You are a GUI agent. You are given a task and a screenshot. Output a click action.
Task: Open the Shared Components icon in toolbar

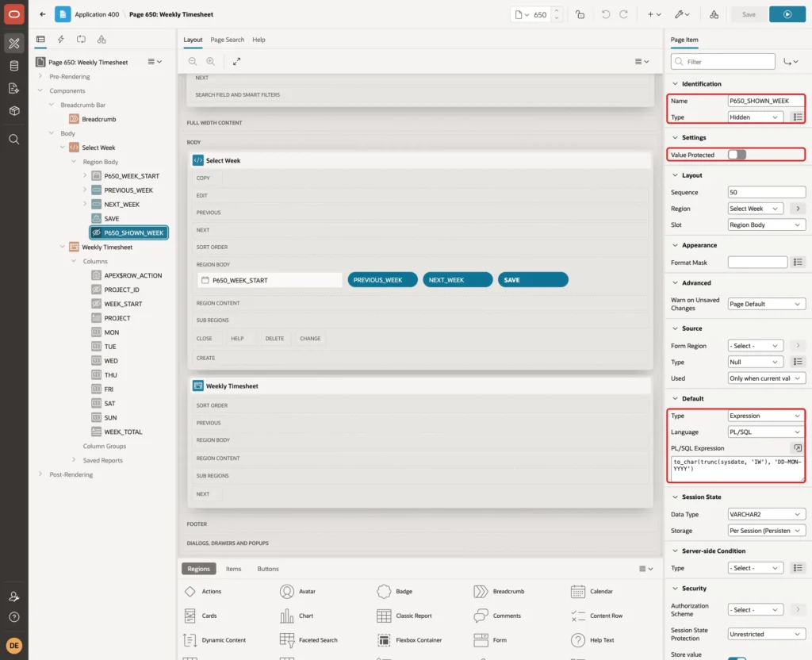pos(714,14)
